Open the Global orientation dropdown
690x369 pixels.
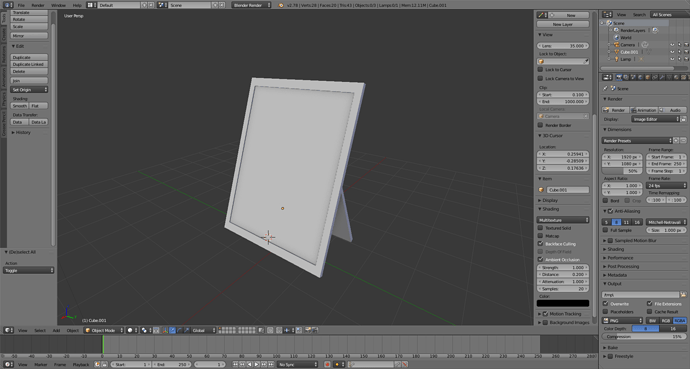(204, 330)
